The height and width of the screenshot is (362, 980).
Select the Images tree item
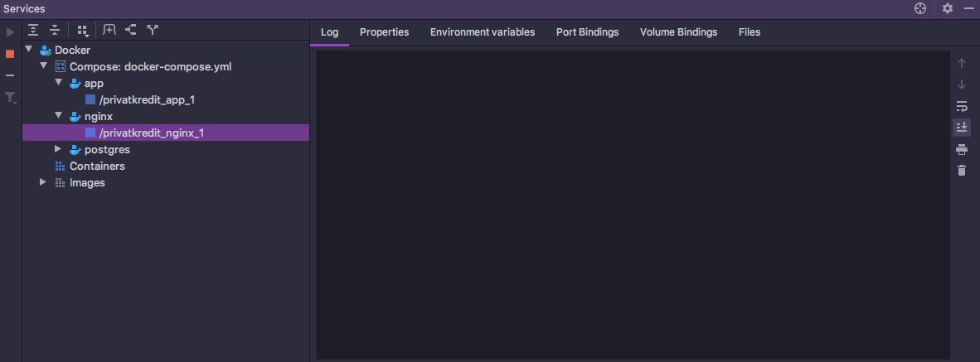tap(88, 183)
